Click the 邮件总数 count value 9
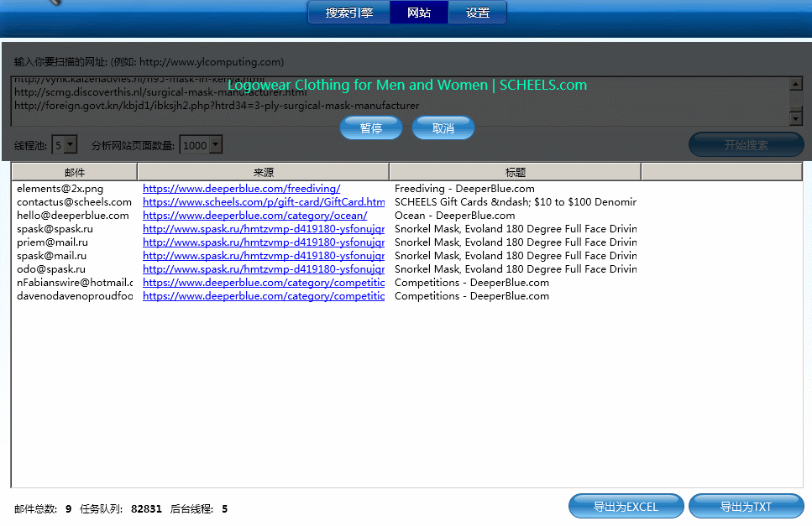Image resolution: width=812 pixels, height=526 pixels. click(68, 509)
